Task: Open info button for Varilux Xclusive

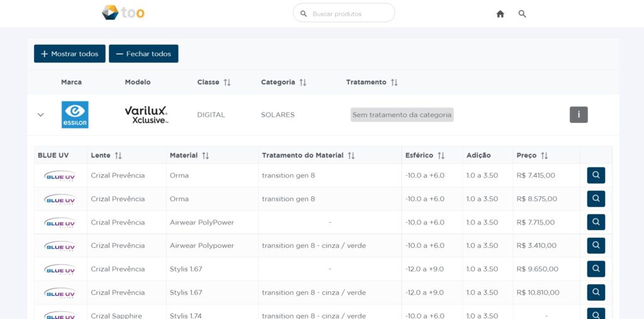Action: pos(579,115)
